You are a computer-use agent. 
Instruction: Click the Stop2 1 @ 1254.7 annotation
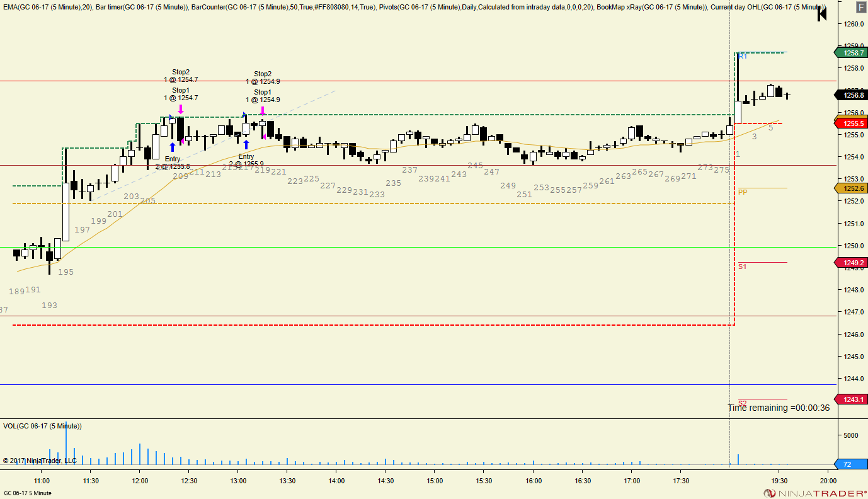click(x=181, y=76)
